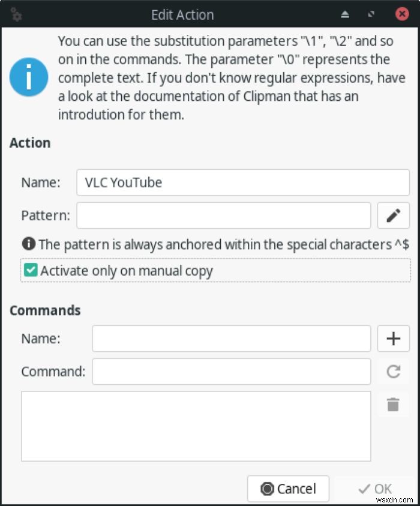The image size is (420, 506).
Task: Click the blue information icon
Action: click(28, 77)
